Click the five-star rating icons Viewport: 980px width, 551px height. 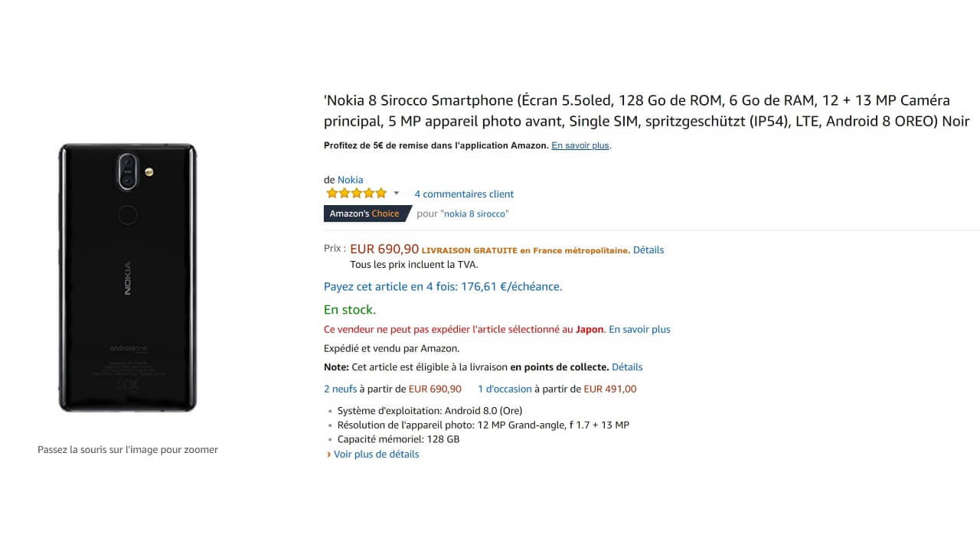[x=356, y=194]
